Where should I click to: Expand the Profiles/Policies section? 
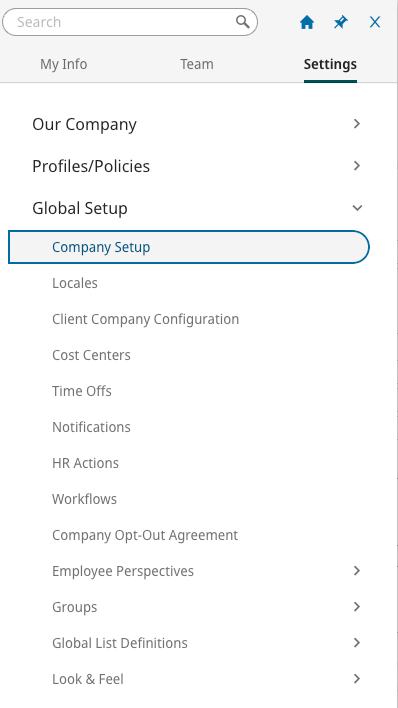(197, 166)
